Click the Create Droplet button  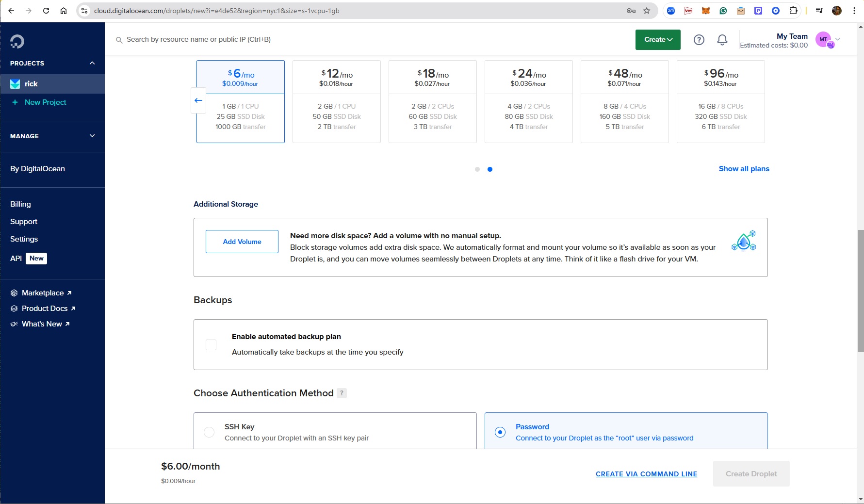751,474
